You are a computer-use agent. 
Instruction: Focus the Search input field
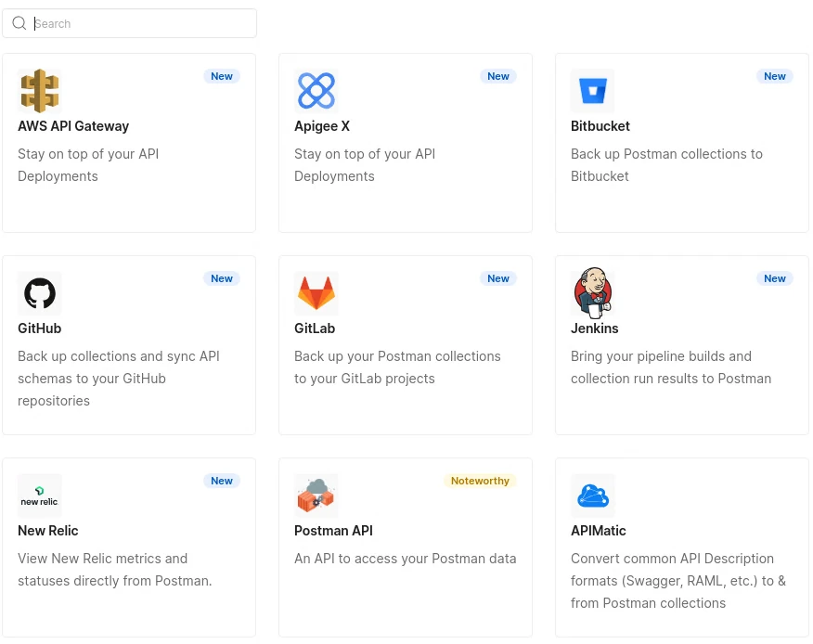139,24
